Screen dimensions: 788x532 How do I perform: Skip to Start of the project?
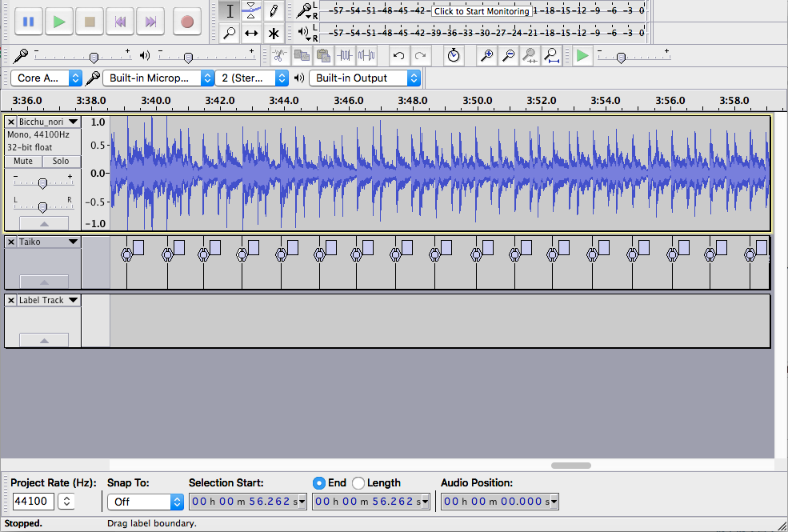(x=120, y=22)
